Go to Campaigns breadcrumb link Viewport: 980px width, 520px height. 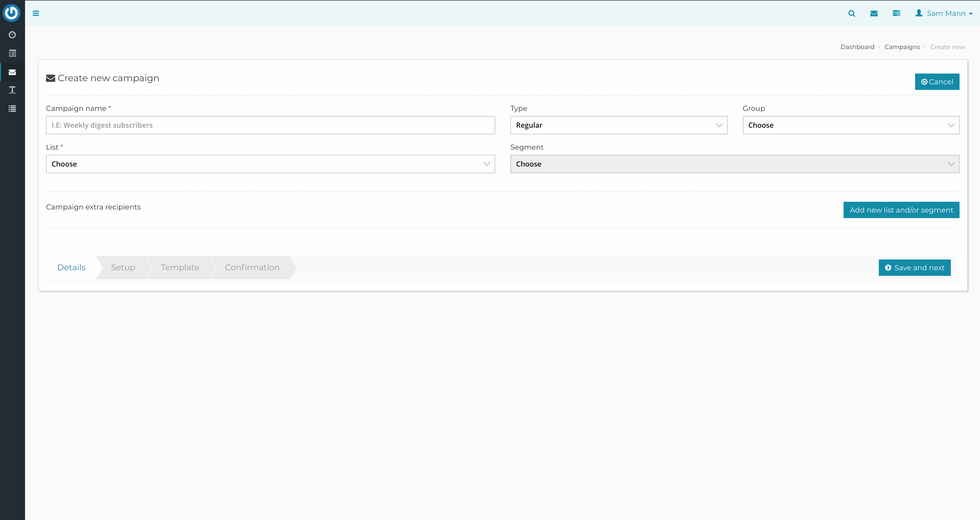pyautogui.click(x=902, y=47)
